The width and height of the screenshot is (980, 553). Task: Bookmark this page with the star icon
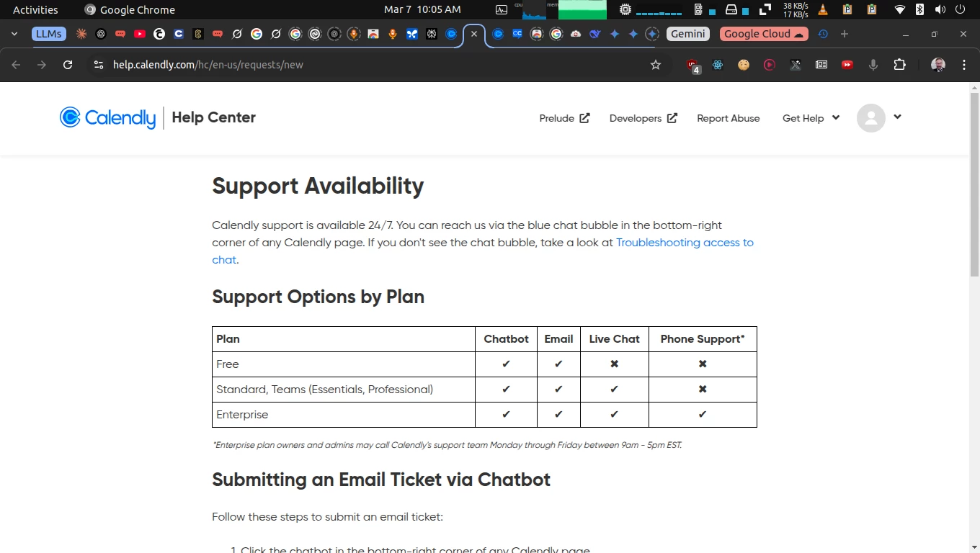coord(656,65)
